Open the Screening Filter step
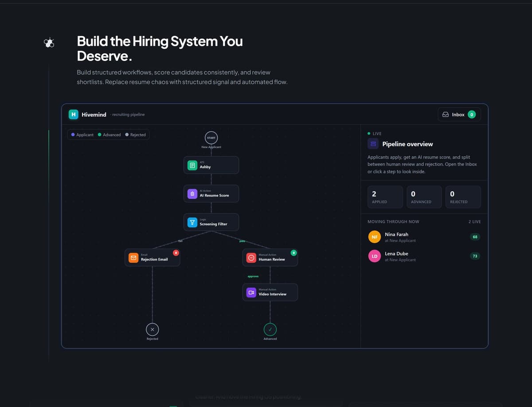The image size is (532, 407). click(x=211, y=222)
